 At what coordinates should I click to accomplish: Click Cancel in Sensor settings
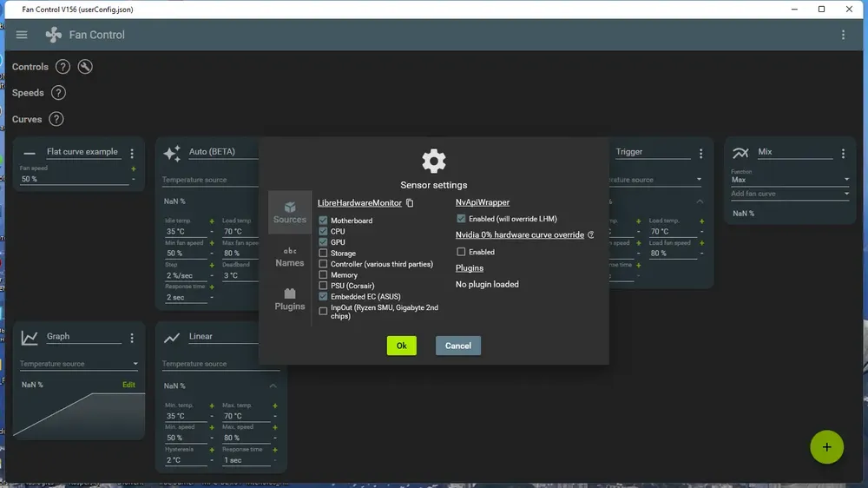[x=457, y=346]
